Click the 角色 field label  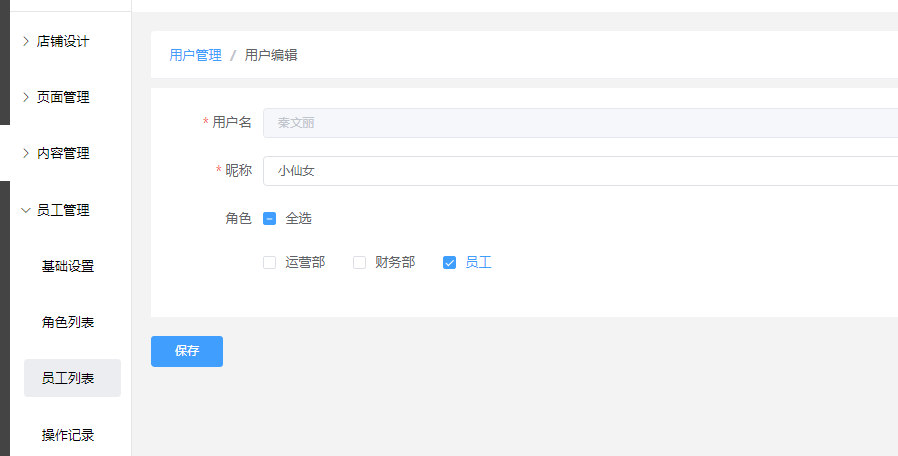[238, 218]
